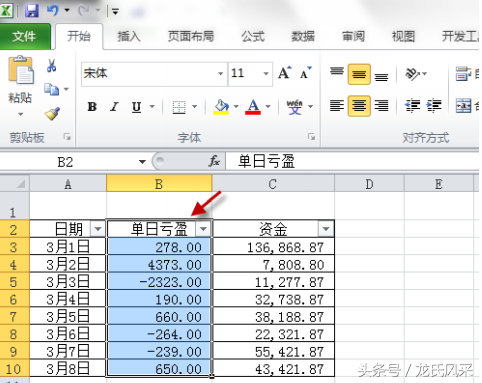
Task: Select row 5 header
Action: (14, 282)
